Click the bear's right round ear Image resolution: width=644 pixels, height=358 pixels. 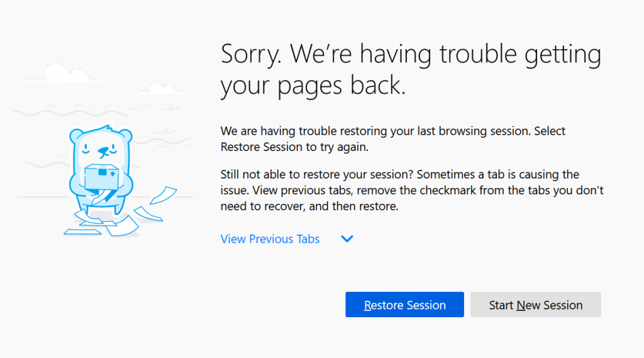point(126,135)
